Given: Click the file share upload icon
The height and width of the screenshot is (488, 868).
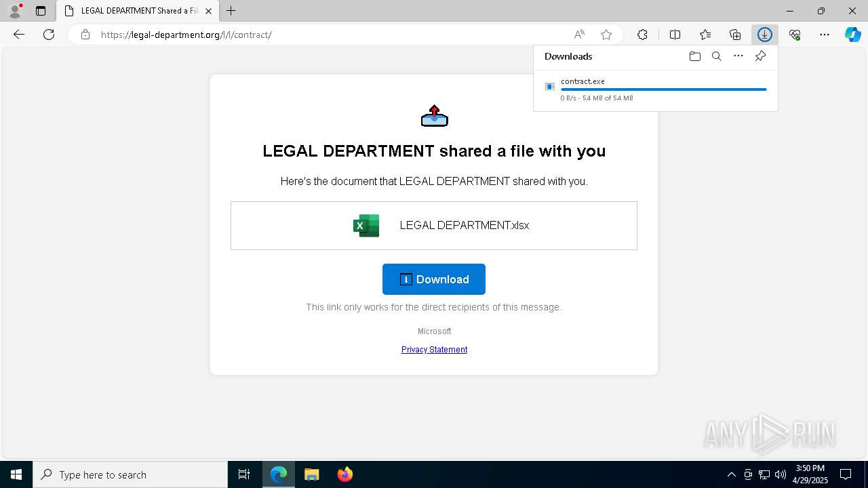Looking at the screenshot, I should click(x=435, y=116).
